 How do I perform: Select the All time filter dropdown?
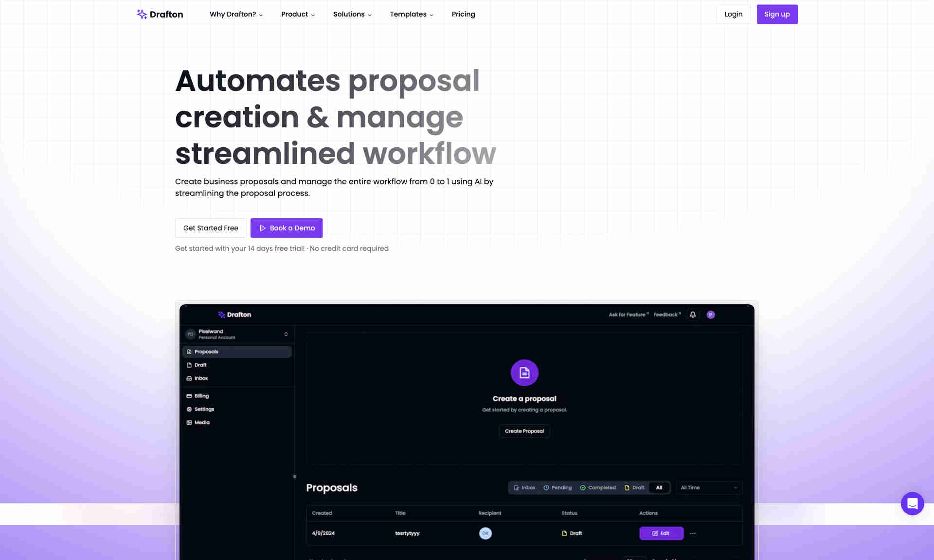[x=708, y=488]
